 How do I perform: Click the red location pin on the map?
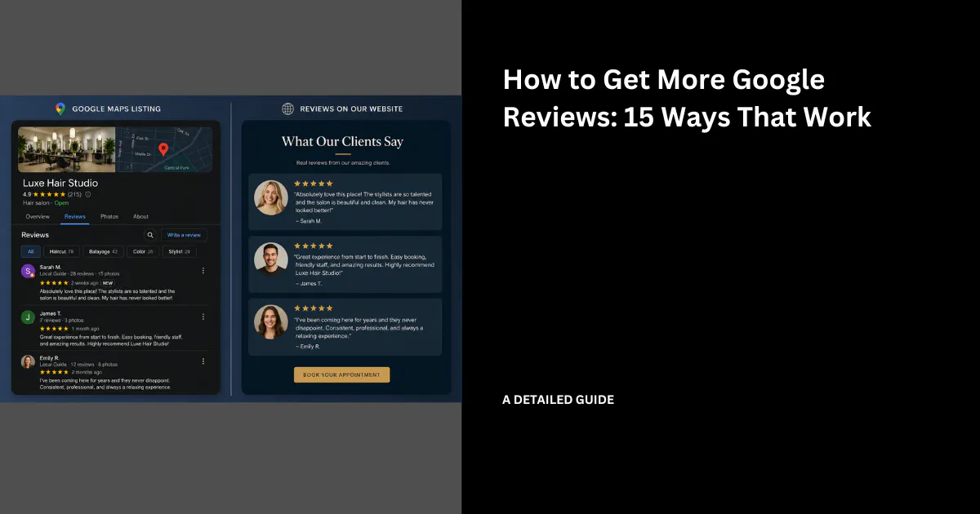163,149
